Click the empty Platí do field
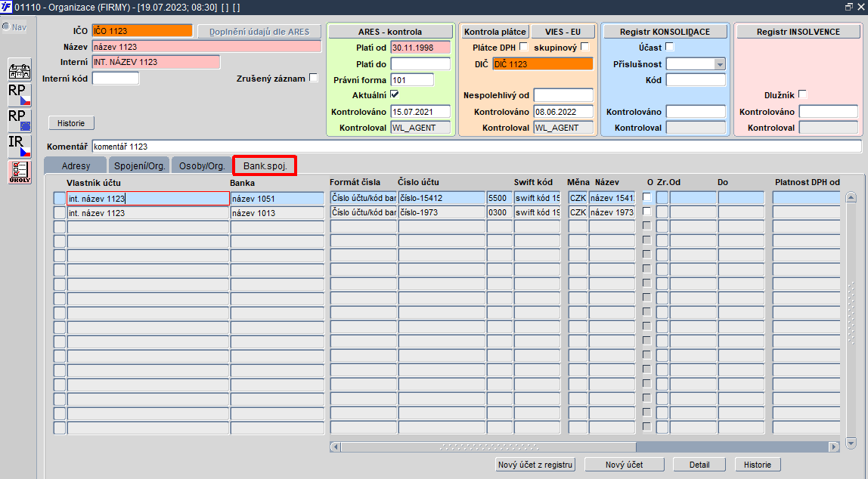Viewport: 868px width, 479px height. [420, 64]
